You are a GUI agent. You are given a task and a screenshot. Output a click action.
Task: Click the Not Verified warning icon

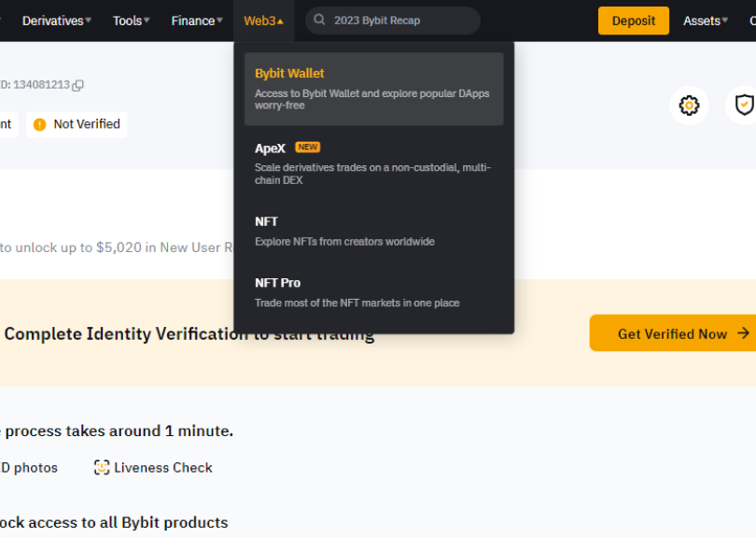coord(39,124)
